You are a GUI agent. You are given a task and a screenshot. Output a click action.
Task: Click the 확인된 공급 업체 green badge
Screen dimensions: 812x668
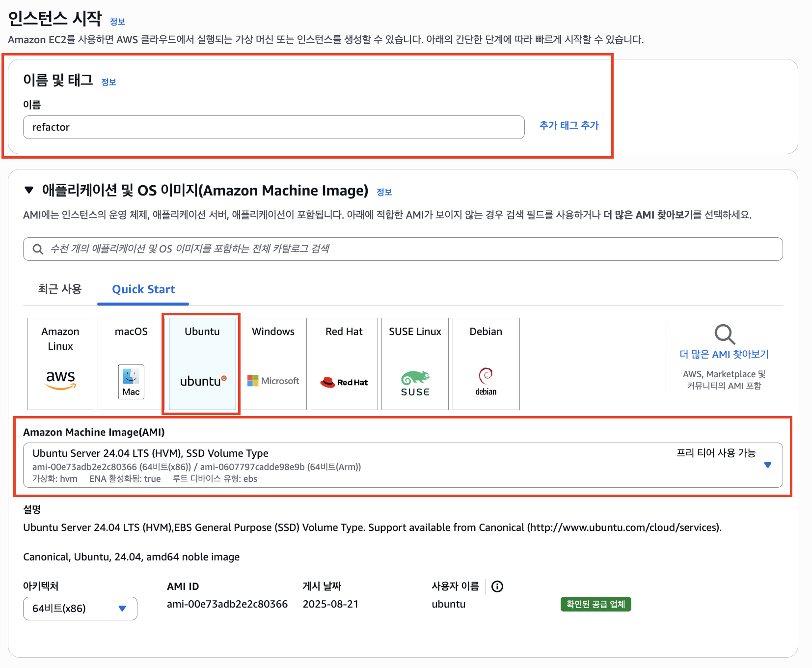(595, 604)
